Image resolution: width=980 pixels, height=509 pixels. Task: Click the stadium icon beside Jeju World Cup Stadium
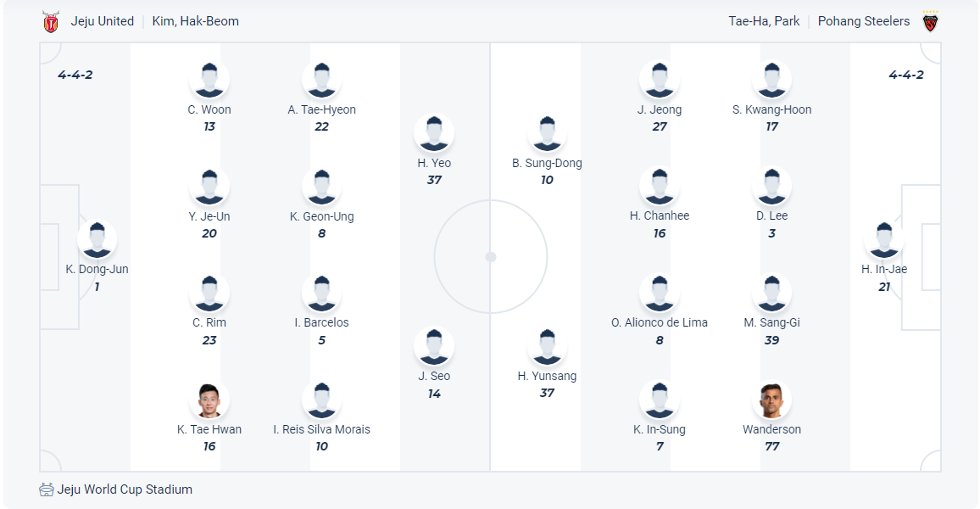47,489
